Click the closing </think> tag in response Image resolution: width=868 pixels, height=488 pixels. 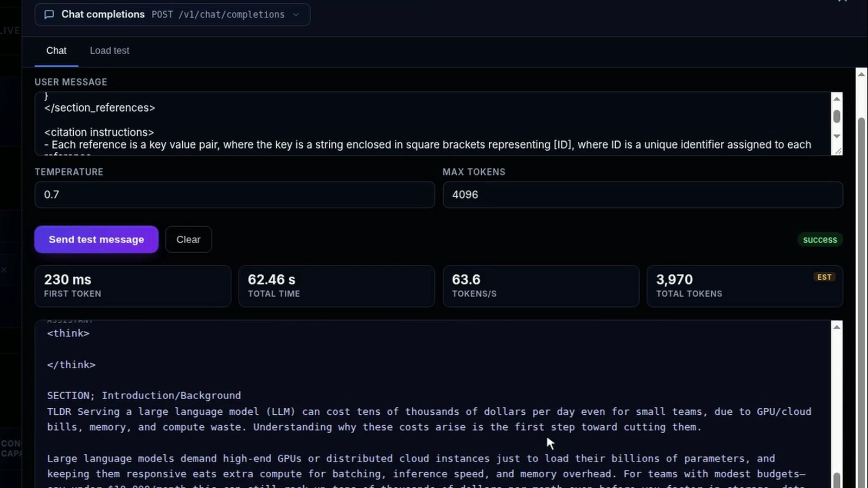click(71, 364)
